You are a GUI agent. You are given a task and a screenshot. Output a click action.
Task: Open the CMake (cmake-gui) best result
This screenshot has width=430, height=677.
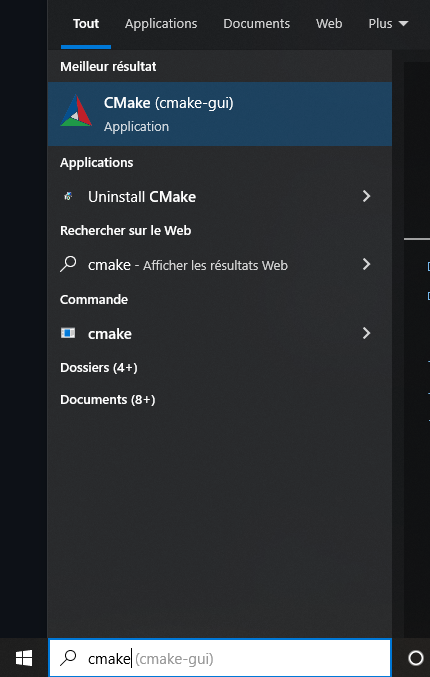[220, 114]
